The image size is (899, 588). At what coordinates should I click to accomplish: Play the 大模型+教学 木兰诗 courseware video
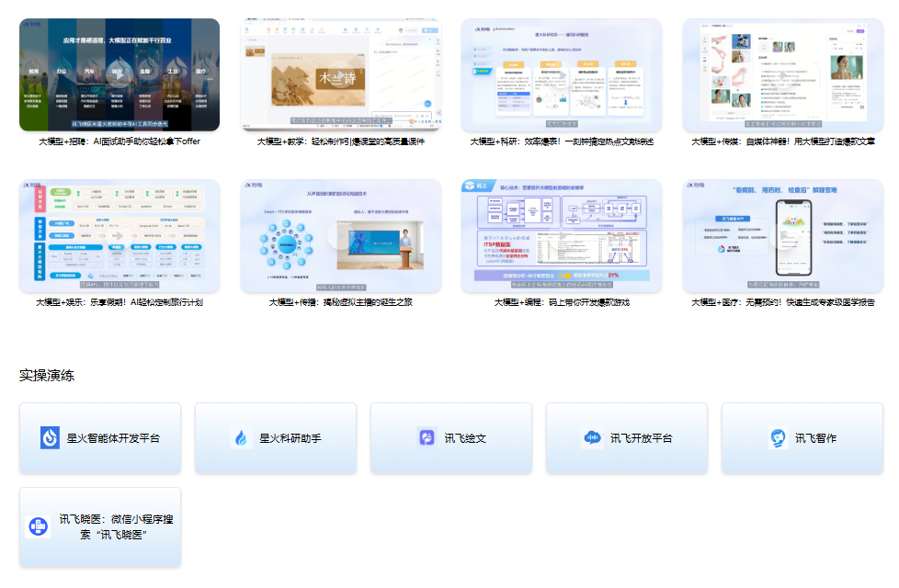340,74
